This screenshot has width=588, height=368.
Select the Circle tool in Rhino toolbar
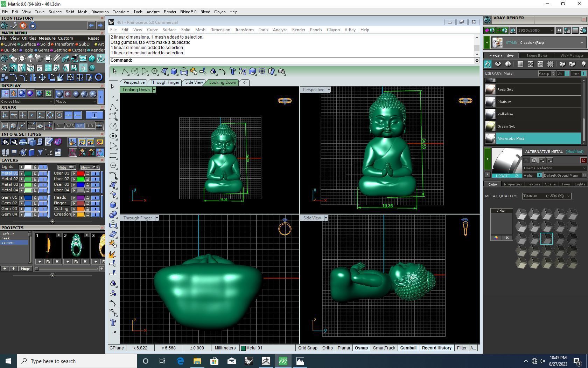point(135,71)
